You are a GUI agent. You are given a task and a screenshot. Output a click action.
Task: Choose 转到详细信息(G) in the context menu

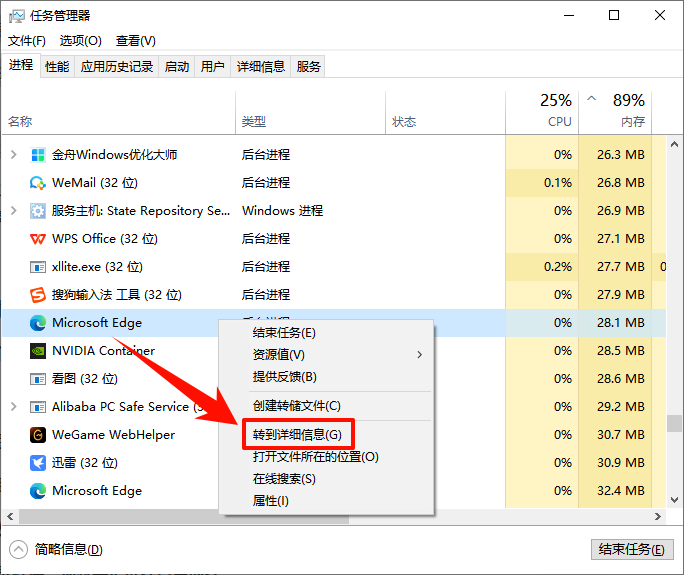click(326, 435)
